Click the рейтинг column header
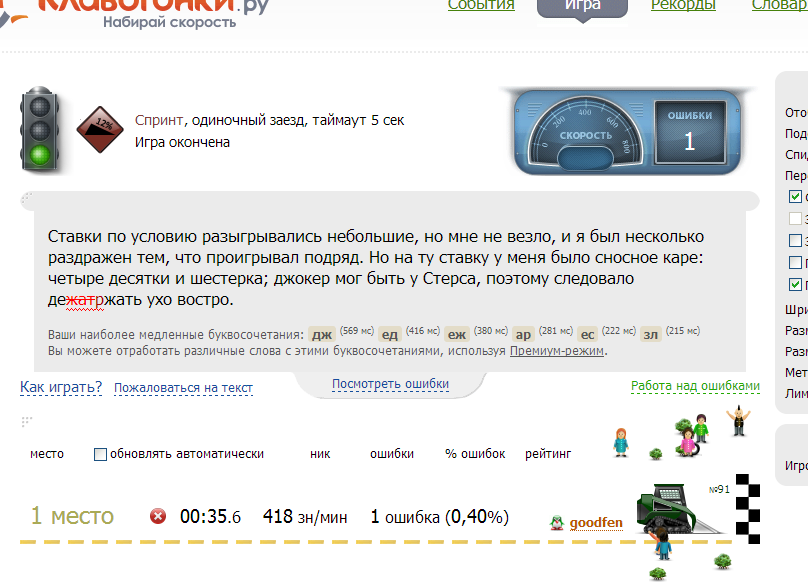808x587 pixels. pyautogui.click(x=548, y=454)
